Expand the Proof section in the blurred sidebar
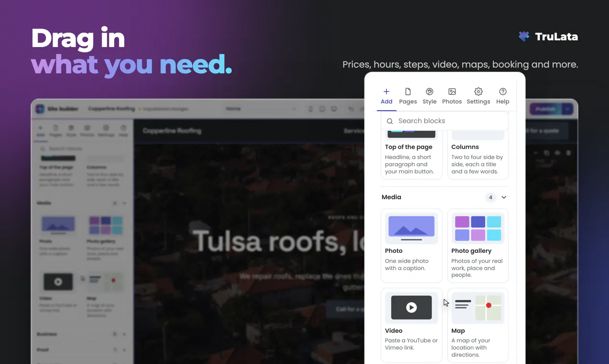The width and height of the screenshot is (609, 364). pyautogui.click(x=82, y=350)
